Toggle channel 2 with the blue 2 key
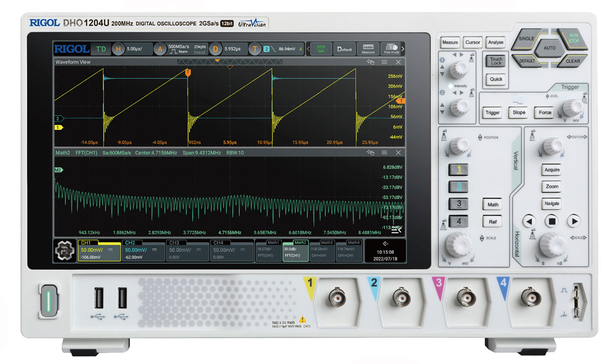The width and height of the screenshot is (610, 364). coord(459,187)
